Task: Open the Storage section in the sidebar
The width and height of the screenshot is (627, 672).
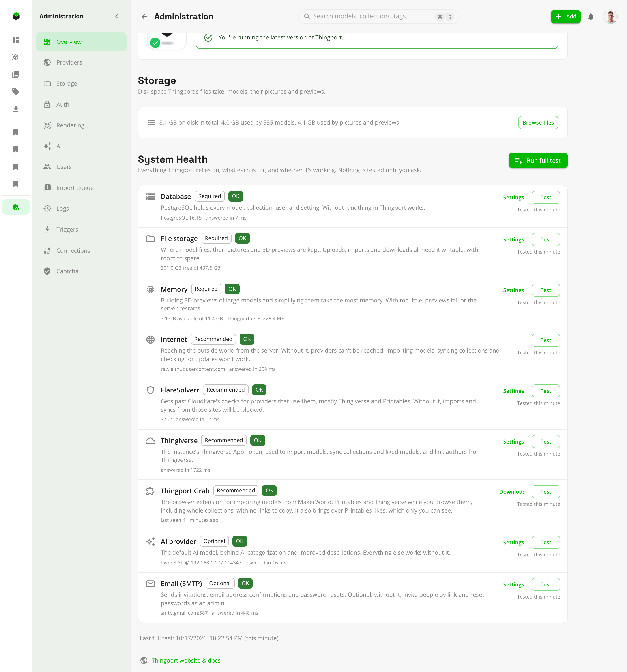Action: pos(81,84)
